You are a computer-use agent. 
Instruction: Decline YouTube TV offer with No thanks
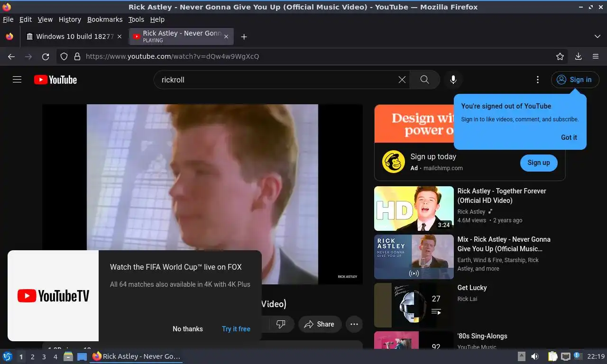pyautogui.click(x=188, y=329)
